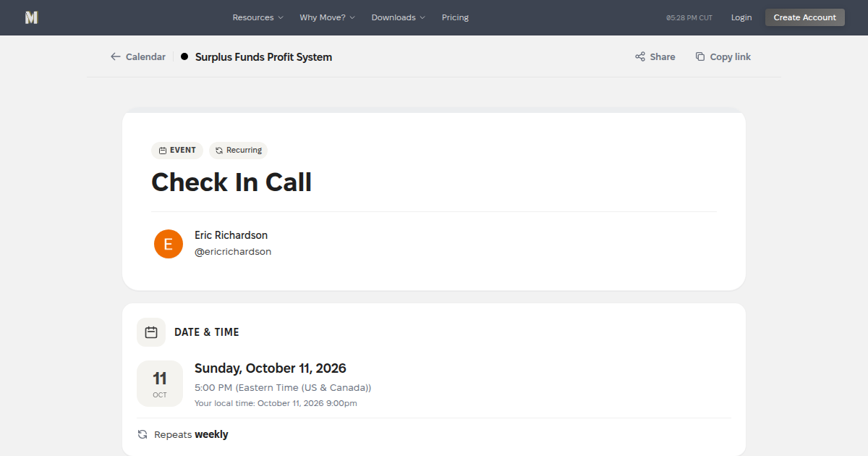Open Surplus Funds Profit System community
Image resolution: width=868 pixels, height=456 pixels.
pyautogui.click(x=263, y=56)
